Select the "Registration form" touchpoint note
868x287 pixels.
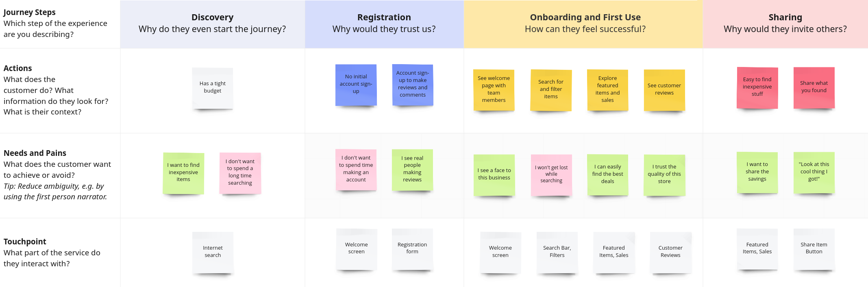coord(412,248)
